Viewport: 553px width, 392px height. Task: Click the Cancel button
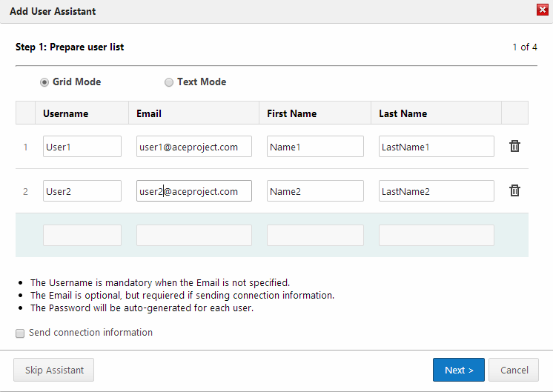click(x=514, y=370)
